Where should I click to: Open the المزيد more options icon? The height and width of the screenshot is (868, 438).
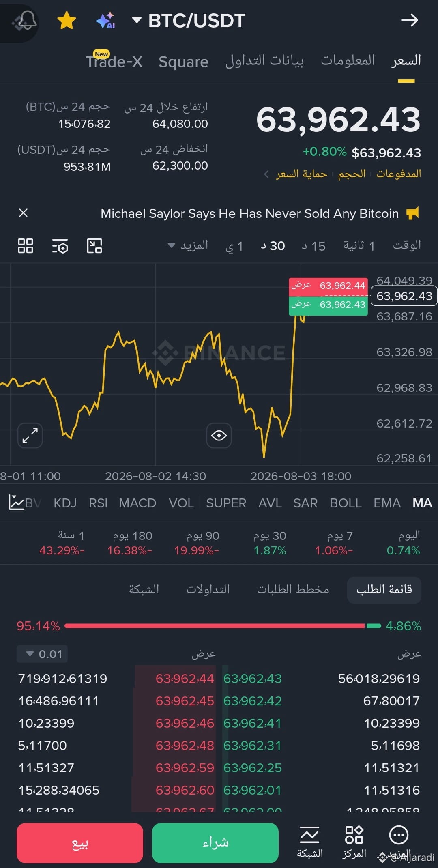click(399, 842)
